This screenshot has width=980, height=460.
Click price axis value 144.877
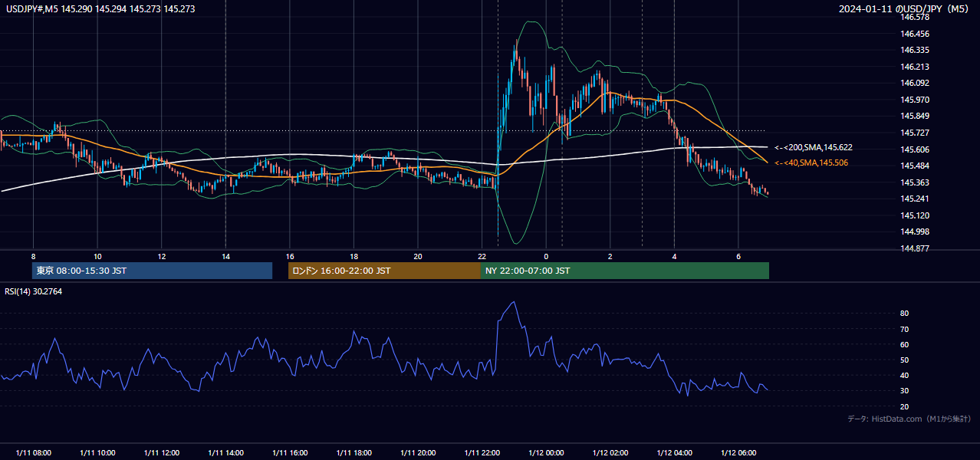(915, 248)
